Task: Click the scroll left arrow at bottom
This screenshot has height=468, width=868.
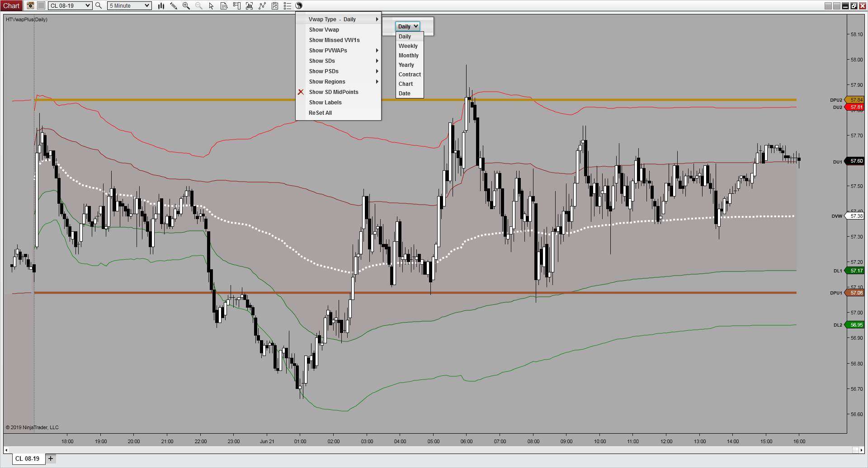Action: [6, 450]
